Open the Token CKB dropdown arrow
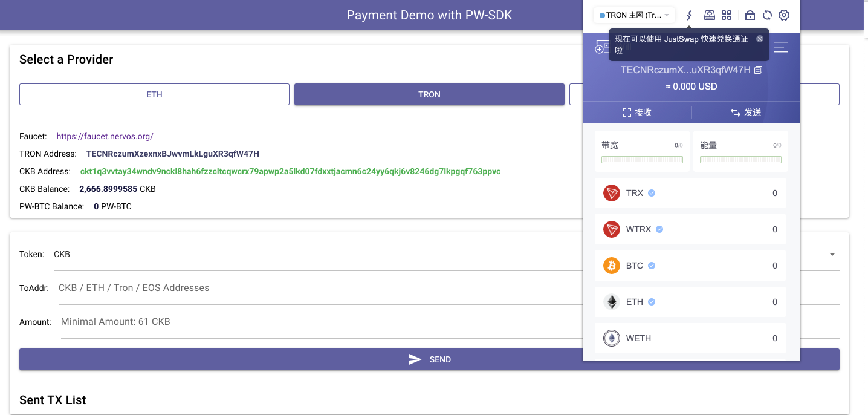The height and width of the screenshot is (415, 868). click(832, 255)
